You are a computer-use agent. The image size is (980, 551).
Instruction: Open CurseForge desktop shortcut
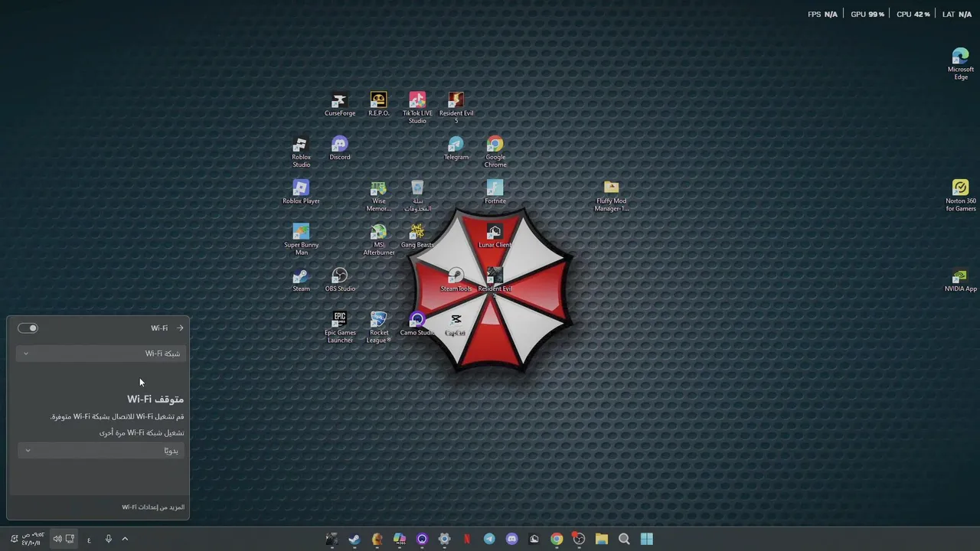(339, 105)
